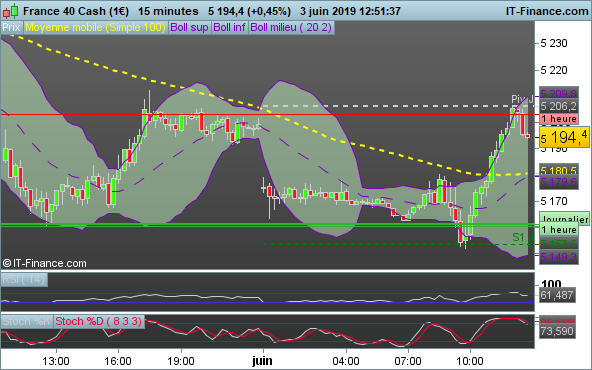Click the candlestick chart icon beside the title

tap(10, 11)
